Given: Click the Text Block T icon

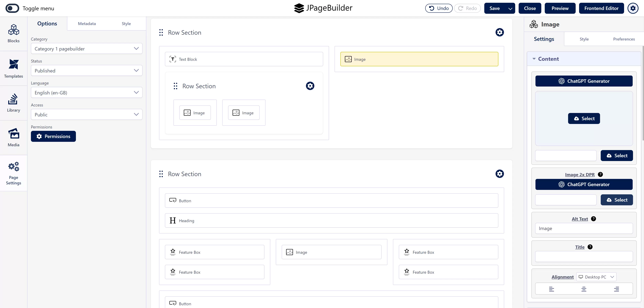Looking at the screenshot, I should [172, 59].
